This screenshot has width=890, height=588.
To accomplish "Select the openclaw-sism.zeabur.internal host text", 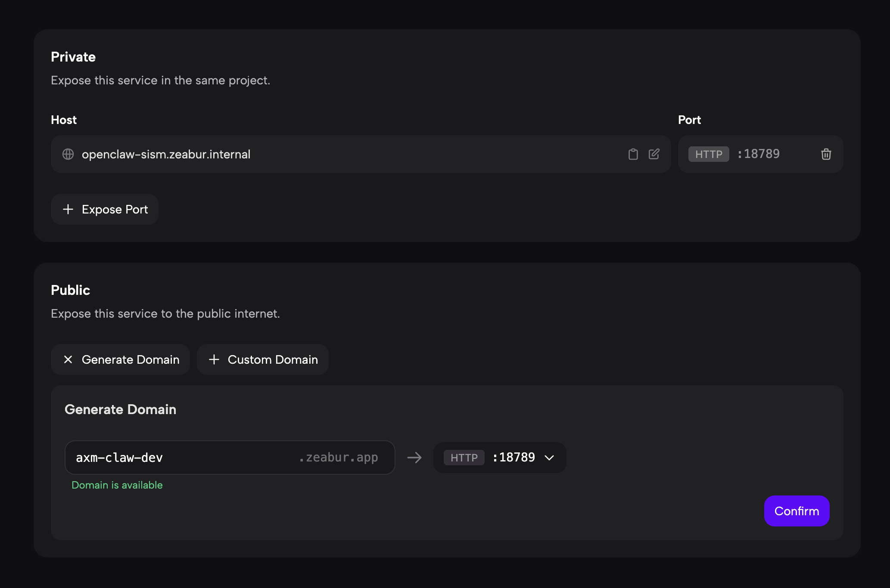I will point(166,154).
